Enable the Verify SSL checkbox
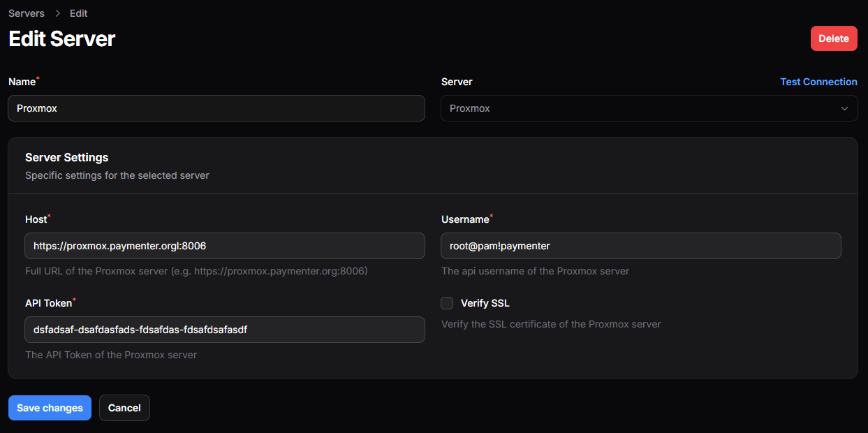The height and width of the screenshot is (433, 868). [447, 303]
